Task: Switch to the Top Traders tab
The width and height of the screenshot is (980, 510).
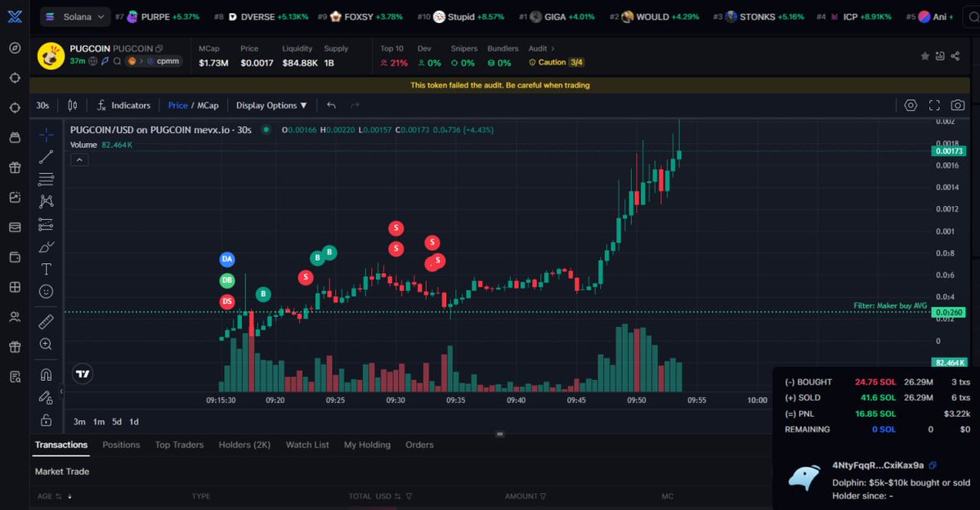Action: pyautogui.click(x=179, y=445)
